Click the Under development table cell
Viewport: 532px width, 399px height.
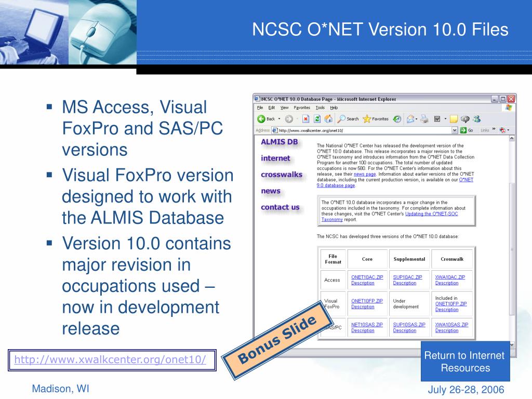pos(409,303)
